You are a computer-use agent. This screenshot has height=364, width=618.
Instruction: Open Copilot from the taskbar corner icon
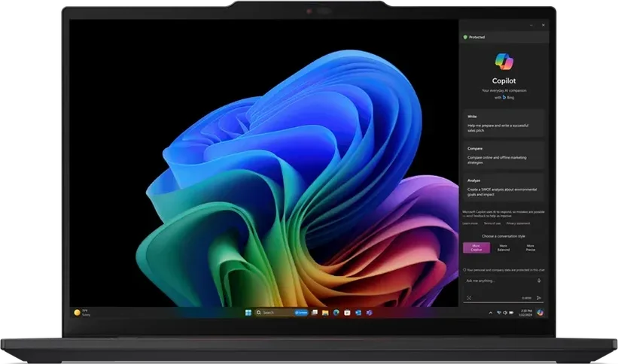pyautogui.click(x=540, y=312)
